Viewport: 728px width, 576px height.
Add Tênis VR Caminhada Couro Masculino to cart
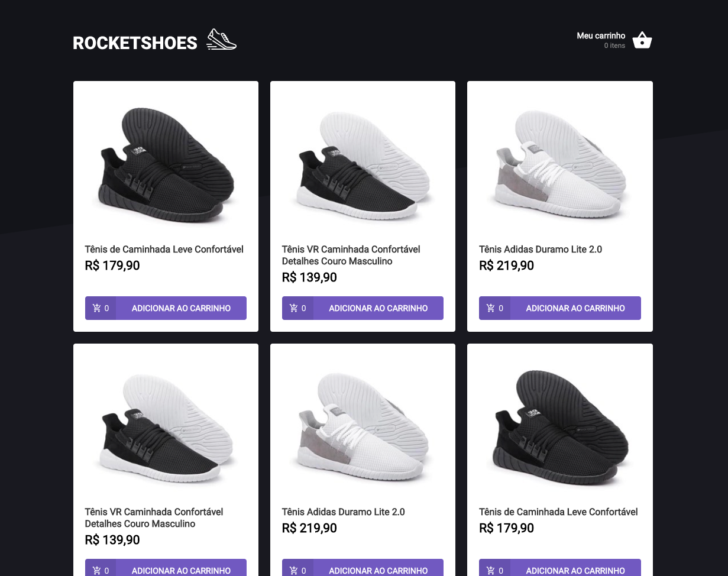[x=378, y=308]
